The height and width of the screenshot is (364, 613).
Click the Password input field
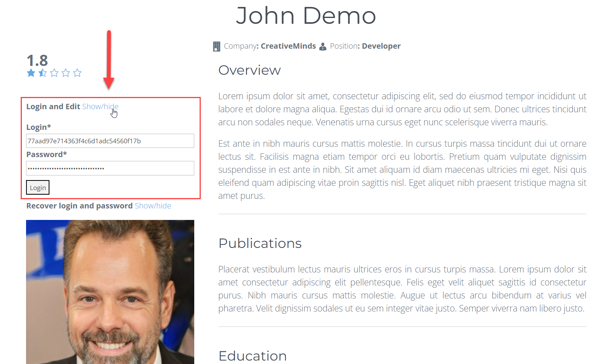[x=110, y=168]
